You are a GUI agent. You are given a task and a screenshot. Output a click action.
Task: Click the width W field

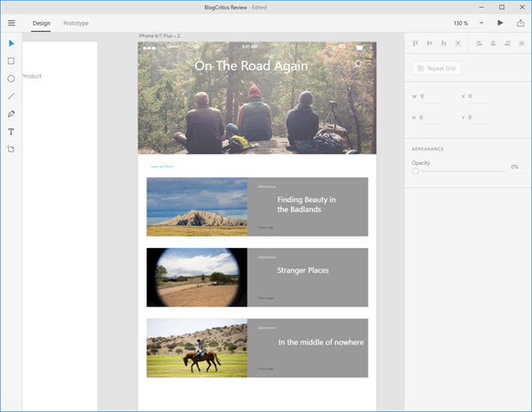coord(430,97)
